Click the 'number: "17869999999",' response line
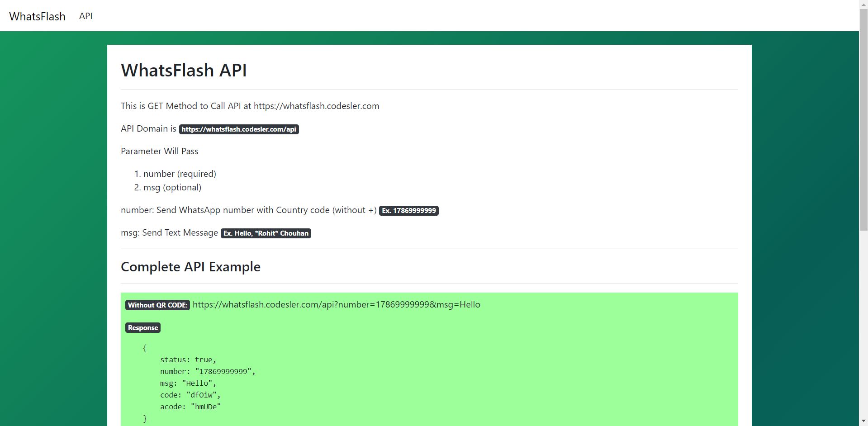The width and height of the screenshot is (868, 426). point(208,371)
